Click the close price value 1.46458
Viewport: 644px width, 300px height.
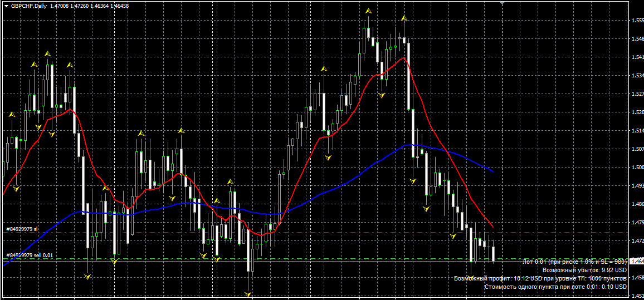coord(119,7)
